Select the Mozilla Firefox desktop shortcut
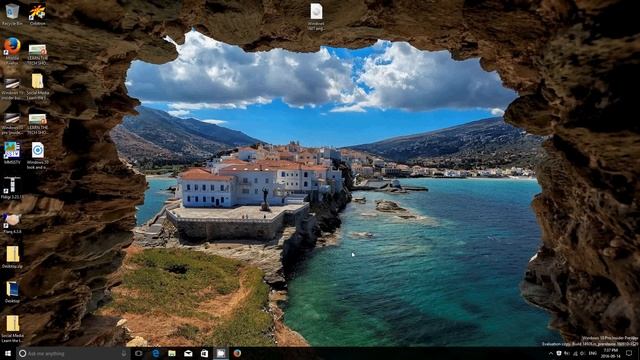 point(12,51)
